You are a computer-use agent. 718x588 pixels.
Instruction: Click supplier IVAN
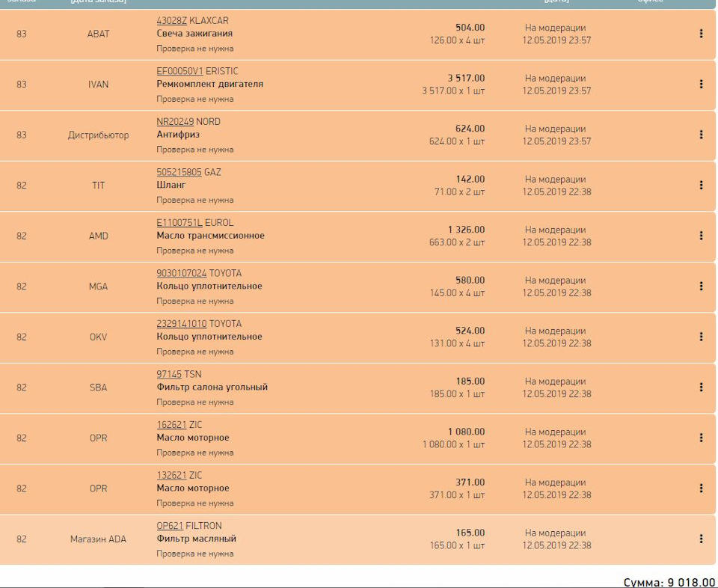point(98,85)
